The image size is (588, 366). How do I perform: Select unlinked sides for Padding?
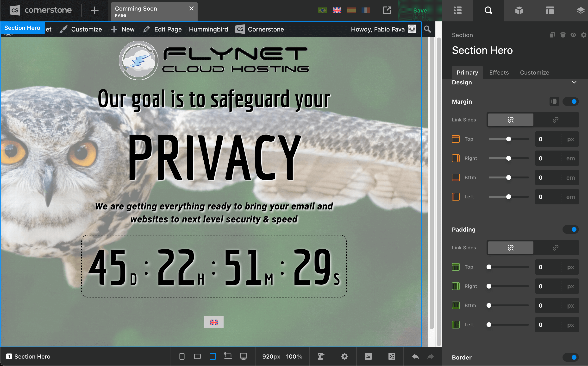[x=510, y=248]
